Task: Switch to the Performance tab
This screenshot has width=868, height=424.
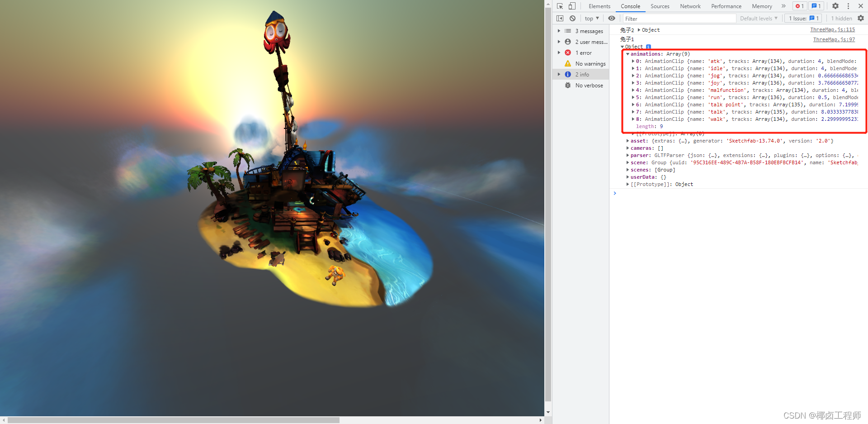Action: pyautogui.click(x=726, y=6)
